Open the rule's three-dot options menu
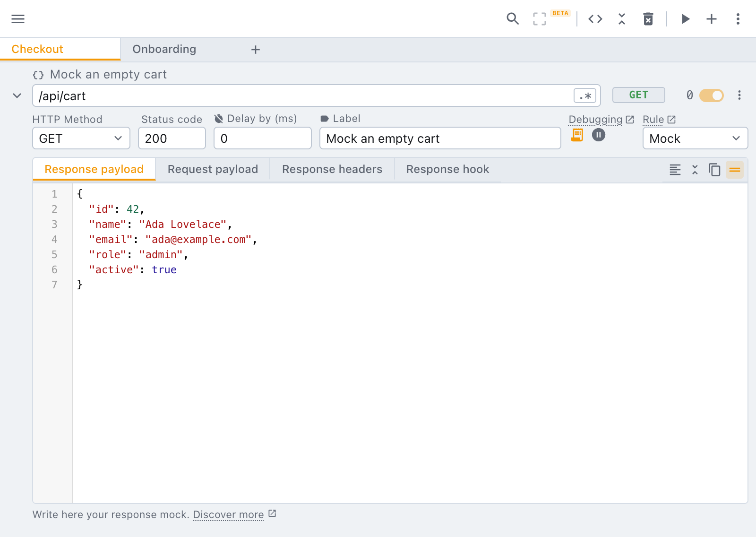Viewport: 756px width, 537px height. 739,95
